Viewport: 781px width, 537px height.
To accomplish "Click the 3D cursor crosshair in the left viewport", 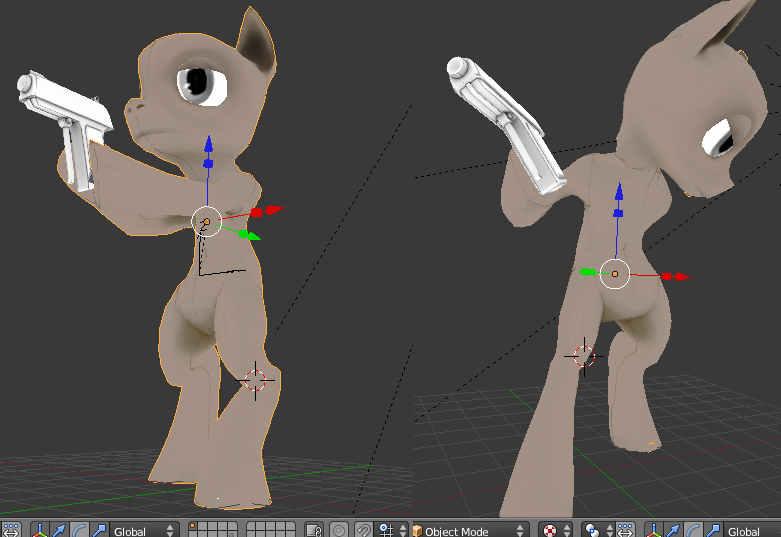I will click(255, 381).
